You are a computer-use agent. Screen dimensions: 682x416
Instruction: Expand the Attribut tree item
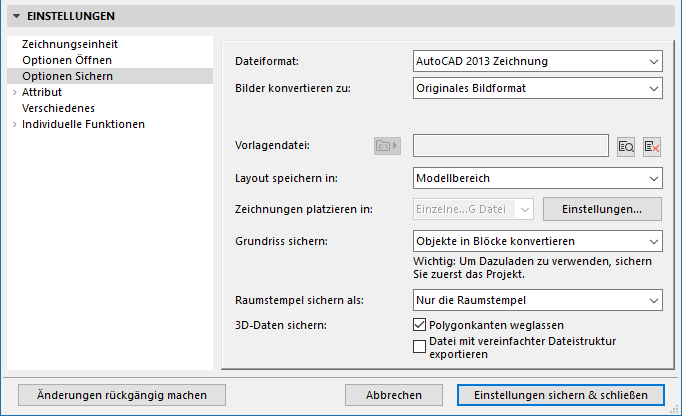tap(14, 92)
